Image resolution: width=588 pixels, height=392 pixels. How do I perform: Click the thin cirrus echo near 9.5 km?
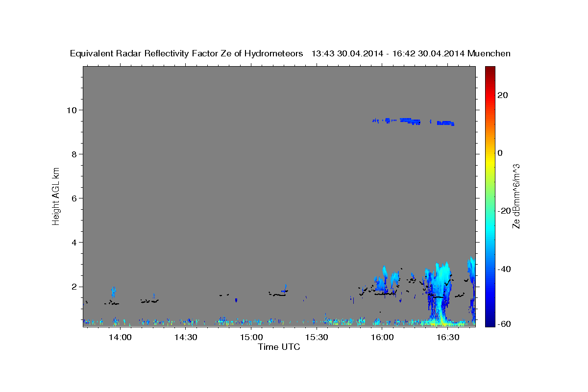(413, 121)
